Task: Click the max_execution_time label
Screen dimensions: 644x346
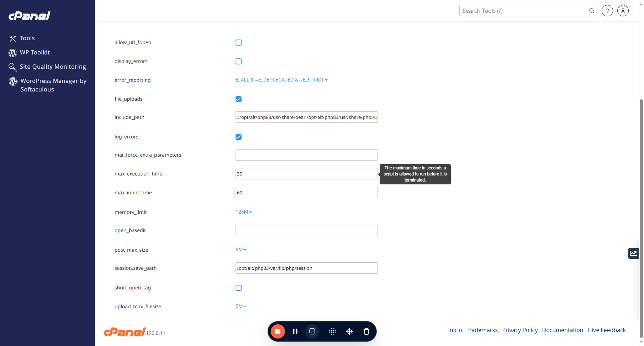Action: pos(138,174)
